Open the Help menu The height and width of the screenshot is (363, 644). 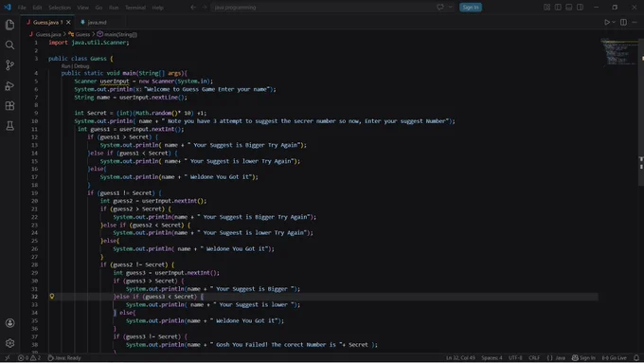158,8
